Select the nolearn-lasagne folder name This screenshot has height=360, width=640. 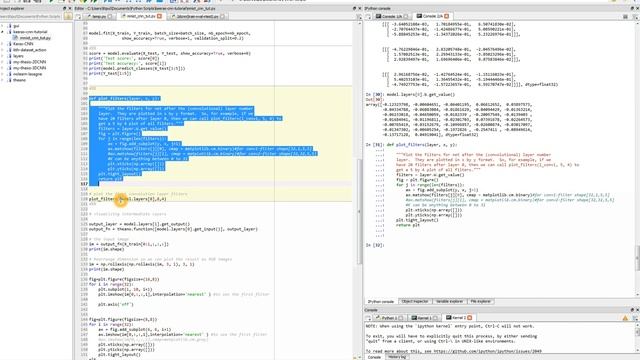27,74
